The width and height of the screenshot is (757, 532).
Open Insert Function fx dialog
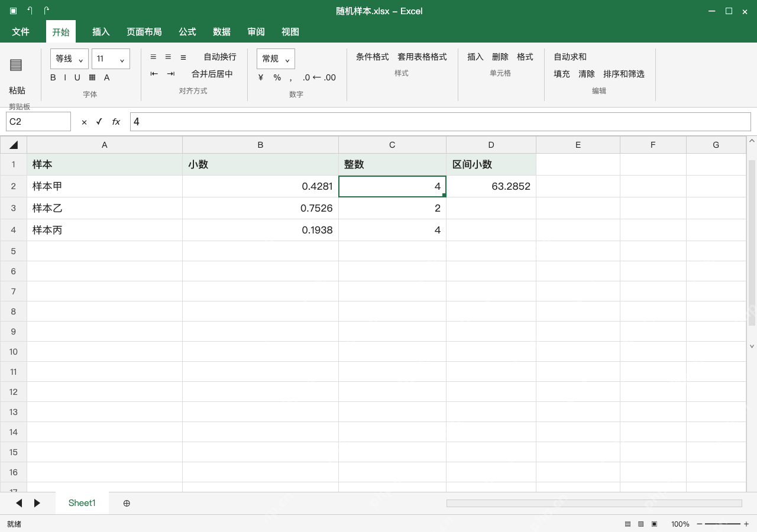tap(116, 122)
